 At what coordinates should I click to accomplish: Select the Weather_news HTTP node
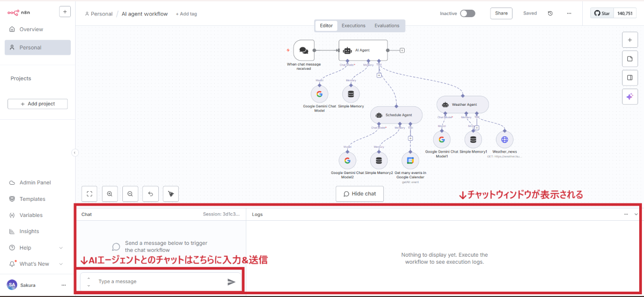[x=504, y=140]
